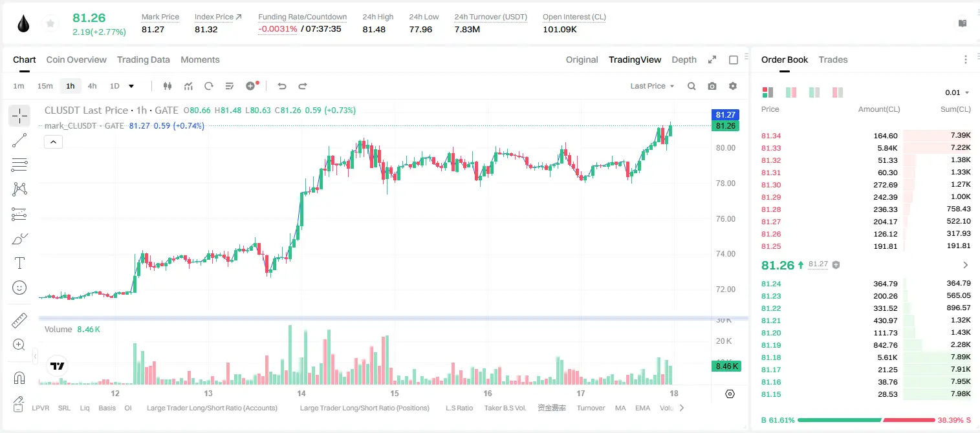Click the buy/sell ratio bar
Screen dimensions: 980x433
pyautogui.click(x=866, y=420)
